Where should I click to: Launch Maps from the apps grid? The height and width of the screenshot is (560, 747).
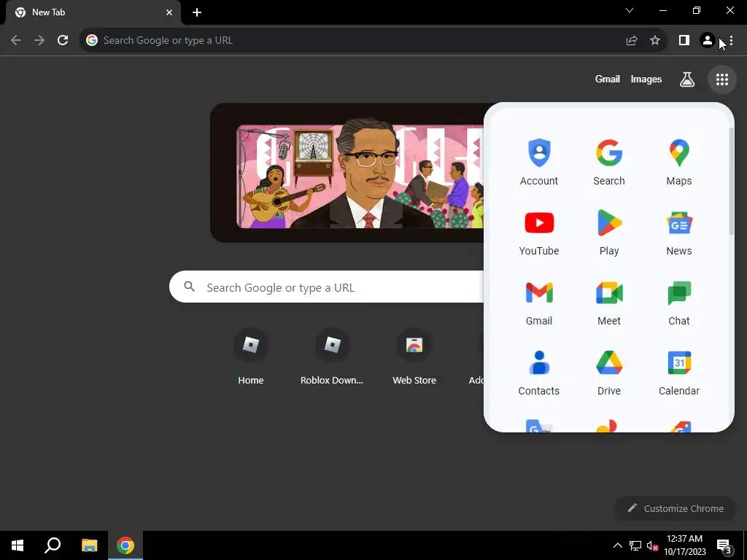pyautogui.click(x=679, y=162)
